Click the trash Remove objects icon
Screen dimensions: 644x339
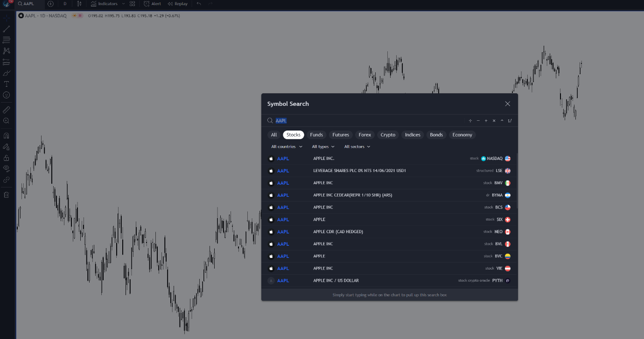7,194
